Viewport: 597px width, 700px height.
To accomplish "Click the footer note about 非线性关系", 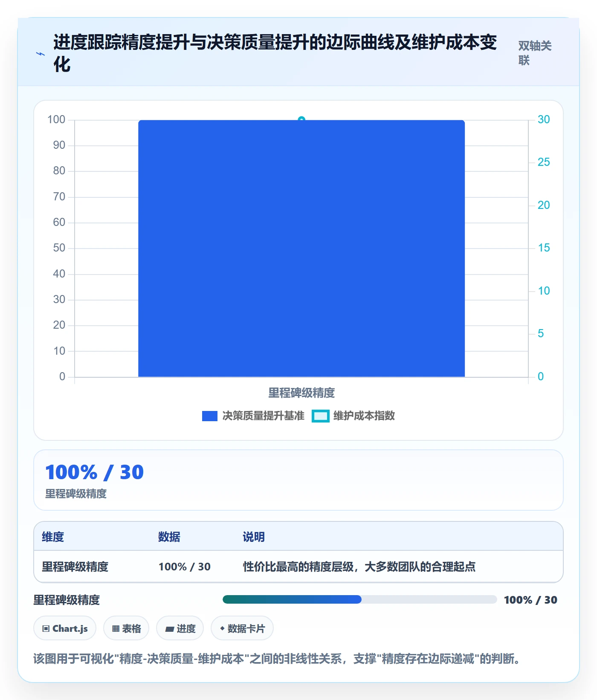I will click(278, 659).
